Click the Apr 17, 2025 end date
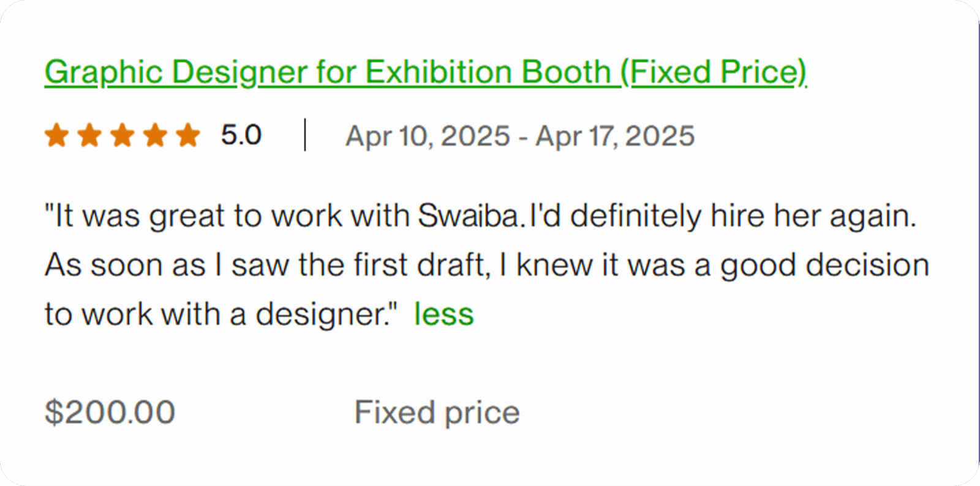The image size is (980, 486). coord(615,136)
